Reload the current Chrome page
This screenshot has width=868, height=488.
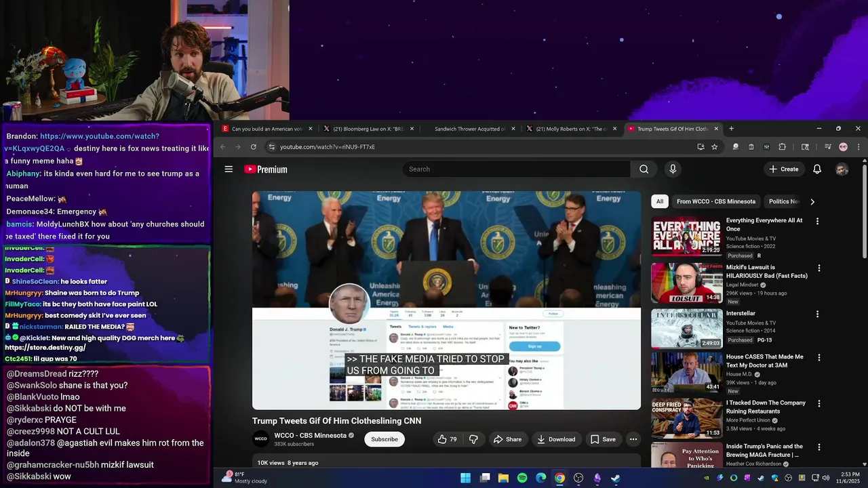pos(253,146)
